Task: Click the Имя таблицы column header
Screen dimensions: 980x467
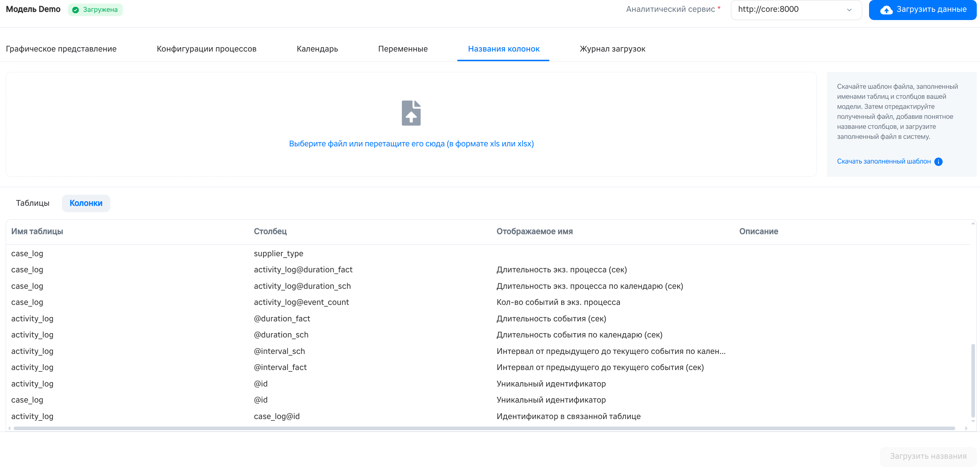Action: 37,231
